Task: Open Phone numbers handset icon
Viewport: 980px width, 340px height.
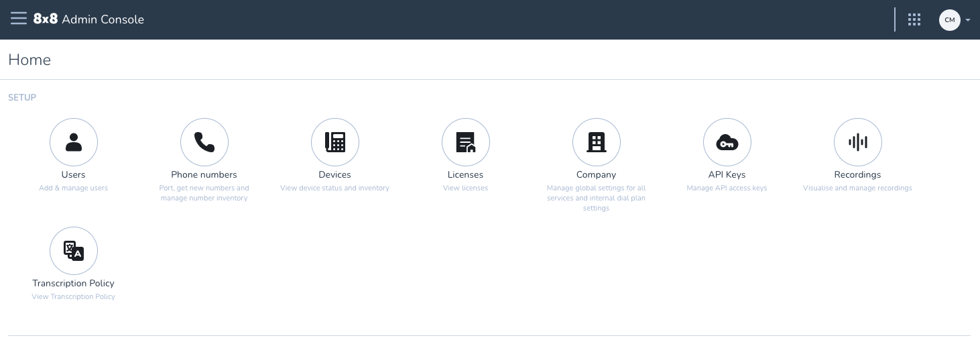Action: (x=204, y=142)
